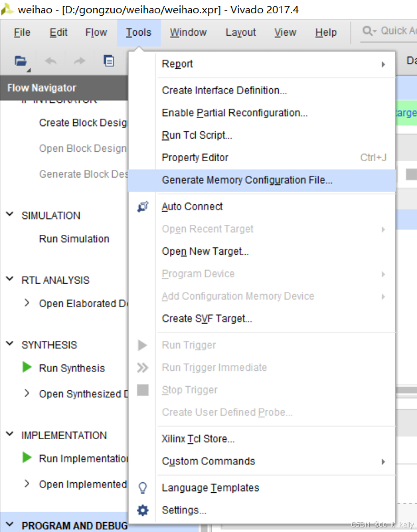Expand Report submenu arrow
This screenshot has height=532, width=417.
[383, 64]
